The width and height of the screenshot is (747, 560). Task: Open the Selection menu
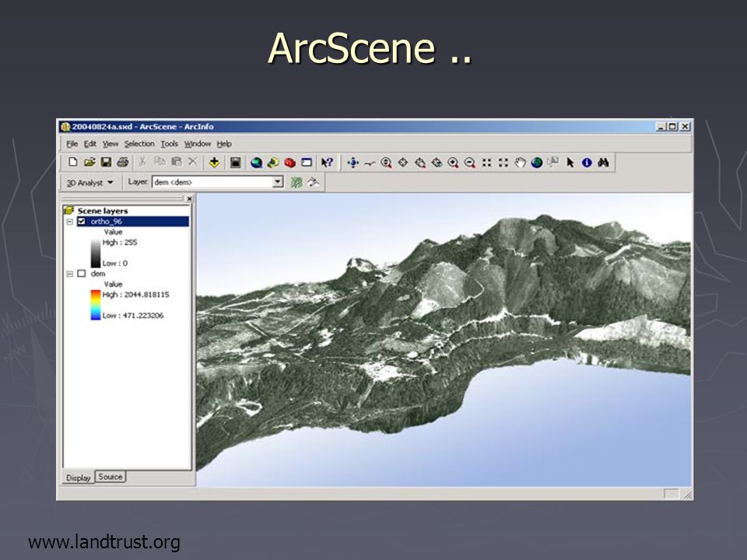139,144
